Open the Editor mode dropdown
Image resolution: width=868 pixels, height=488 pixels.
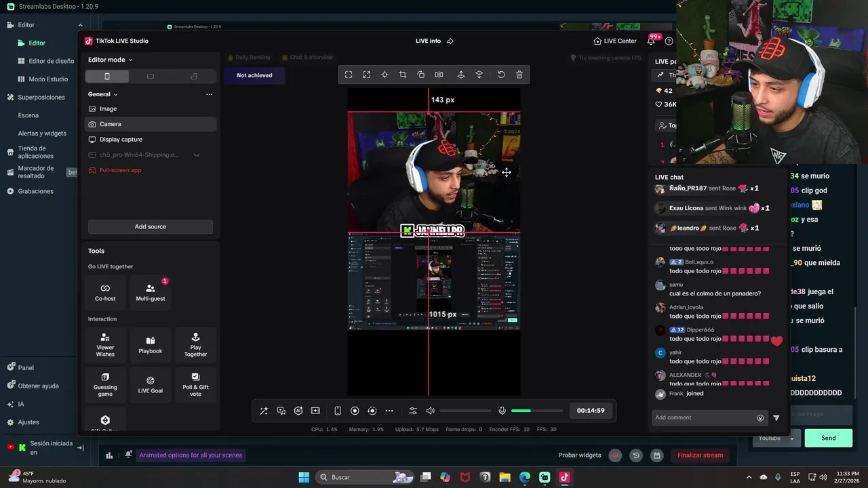(x=110, y=60)
